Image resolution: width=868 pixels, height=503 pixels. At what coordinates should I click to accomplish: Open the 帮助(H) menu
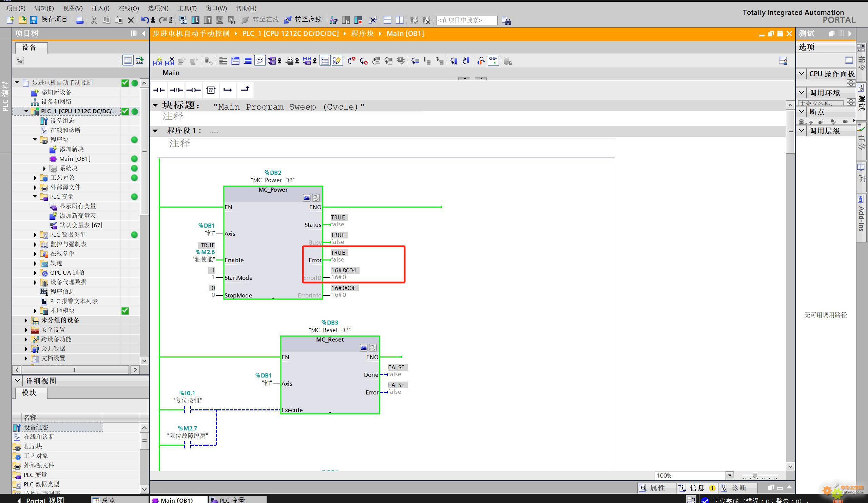click(246, 8)
